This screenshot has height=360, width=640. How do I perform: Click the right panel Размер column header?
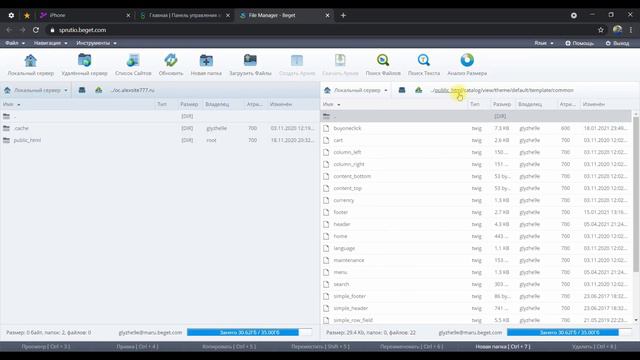pos(502,104)
